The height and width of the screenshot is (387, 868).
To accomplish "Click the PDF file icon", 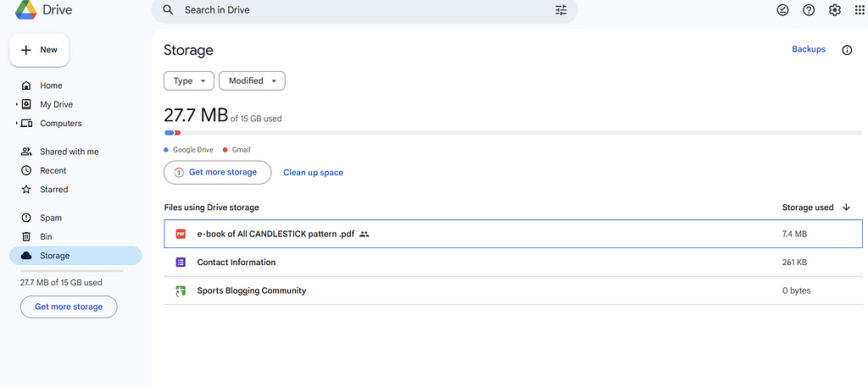I will click(x=181, y=234).
